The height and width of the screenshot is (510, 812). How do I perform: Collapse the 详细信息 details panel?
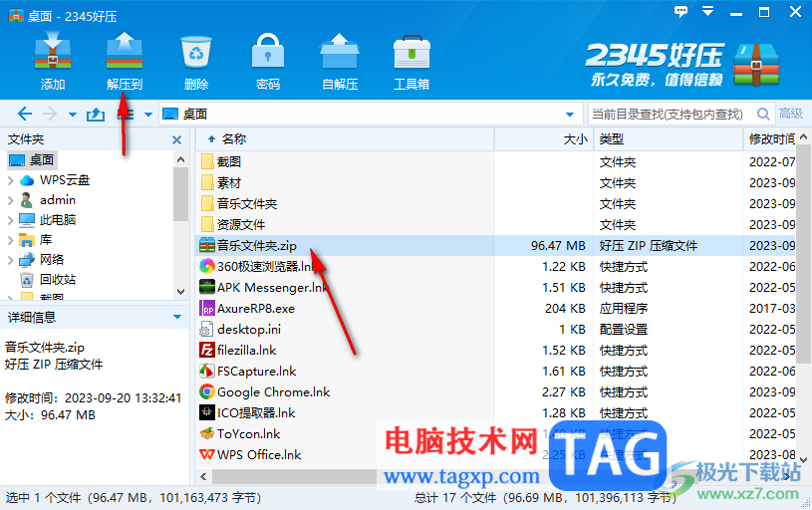[x=177, y=317]
